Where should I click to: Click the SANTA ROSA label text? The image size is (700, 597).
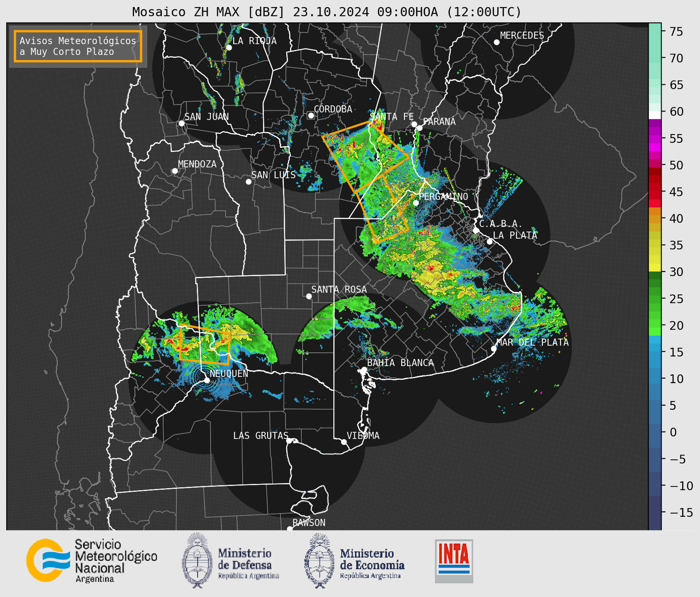point(339,289)
